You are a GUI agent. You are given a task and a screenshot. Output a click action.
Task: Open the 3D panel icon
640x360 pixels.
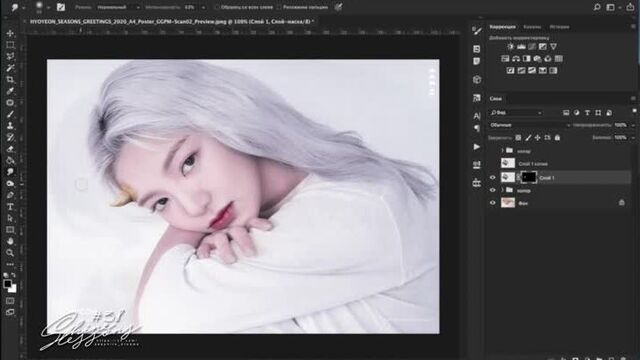(476, 79)
